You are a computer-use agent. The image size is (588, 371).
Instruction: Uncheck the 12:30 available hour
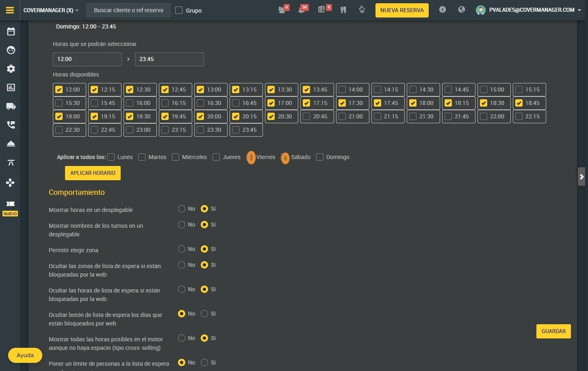point(130,89)
